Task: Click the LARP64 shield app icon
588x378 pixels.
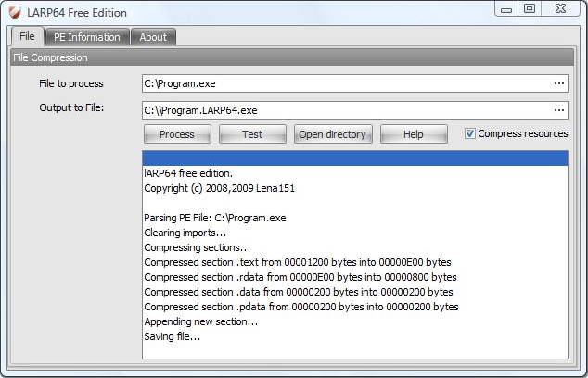Action: tap(15, 12)
